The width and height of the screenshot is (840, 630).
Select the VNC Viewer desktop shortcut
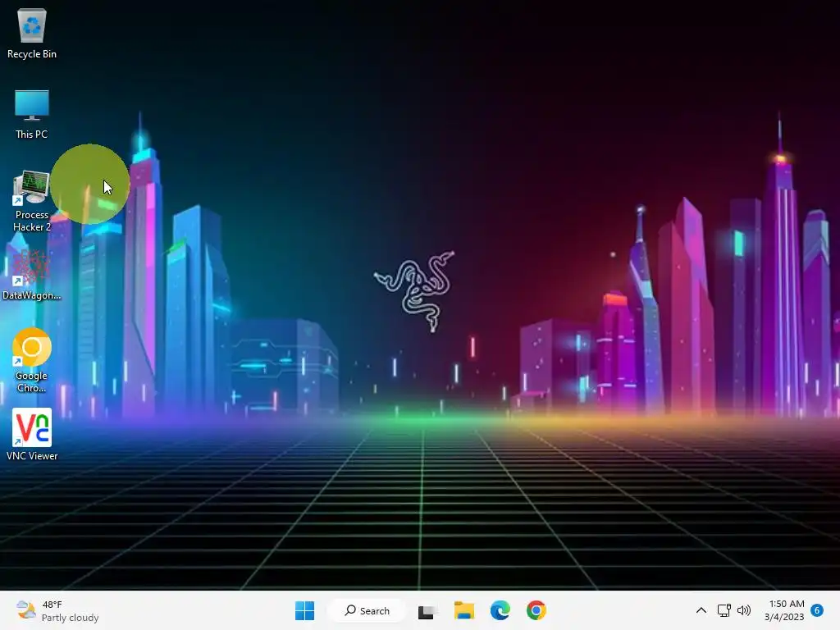32,435
